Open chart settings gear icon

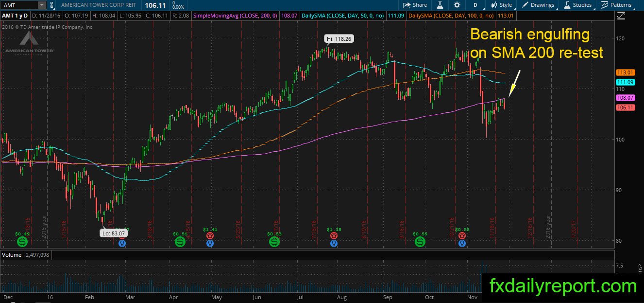[457, 5]
